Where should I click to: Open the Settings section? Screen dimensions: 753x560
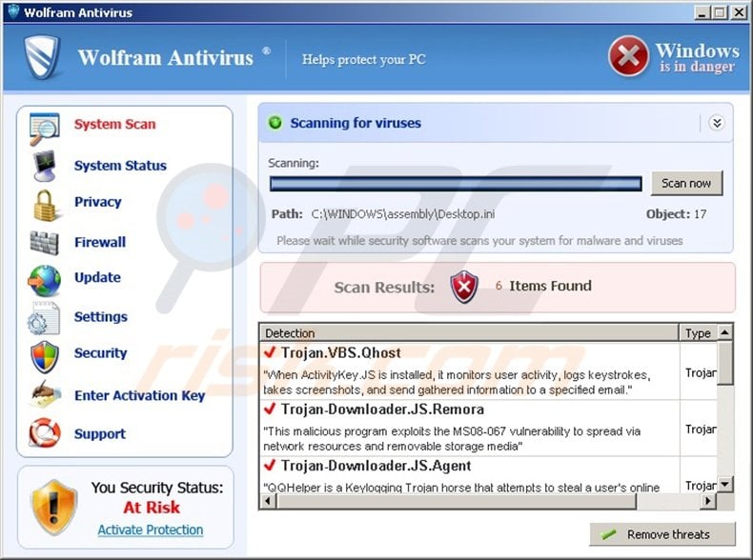click(x=101, y=317)
